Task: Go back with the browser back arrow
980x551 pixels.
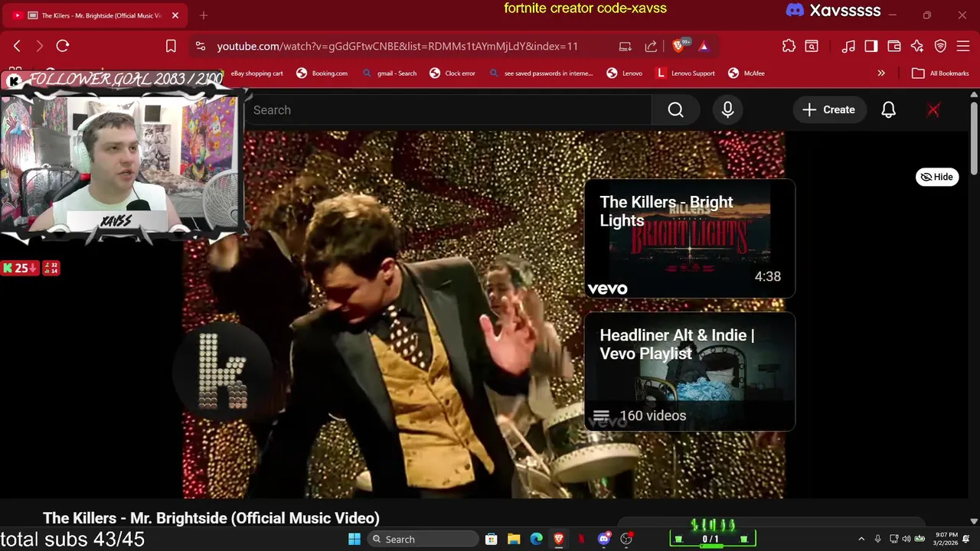Action: tap(17, 46)
